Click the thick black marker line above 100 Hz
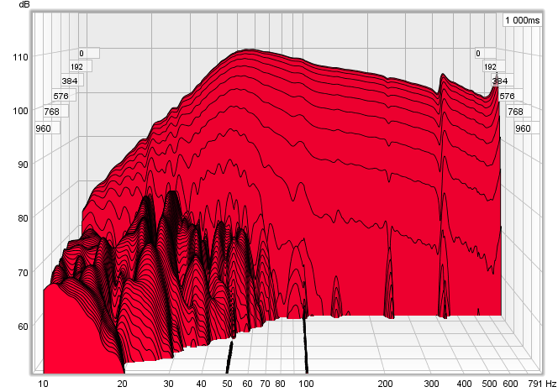Screen dimensions: 558x392 [307, 351]
